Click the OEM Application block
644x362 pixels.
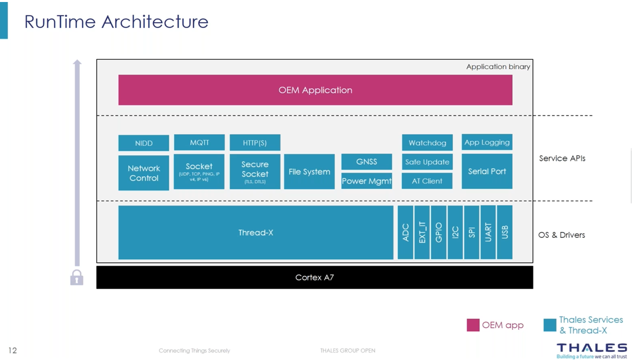(315, 90)
